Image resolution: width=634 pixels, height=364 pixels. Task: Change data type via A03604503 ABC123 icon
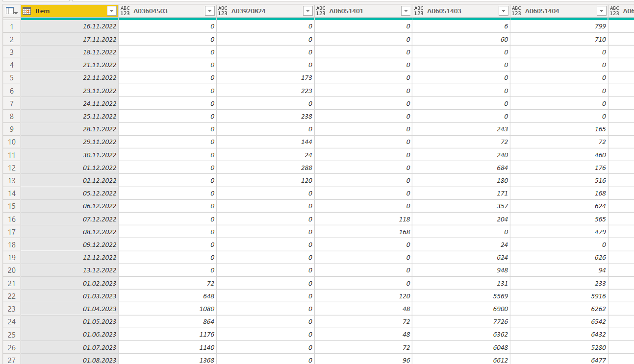click(x=125, y=11)
